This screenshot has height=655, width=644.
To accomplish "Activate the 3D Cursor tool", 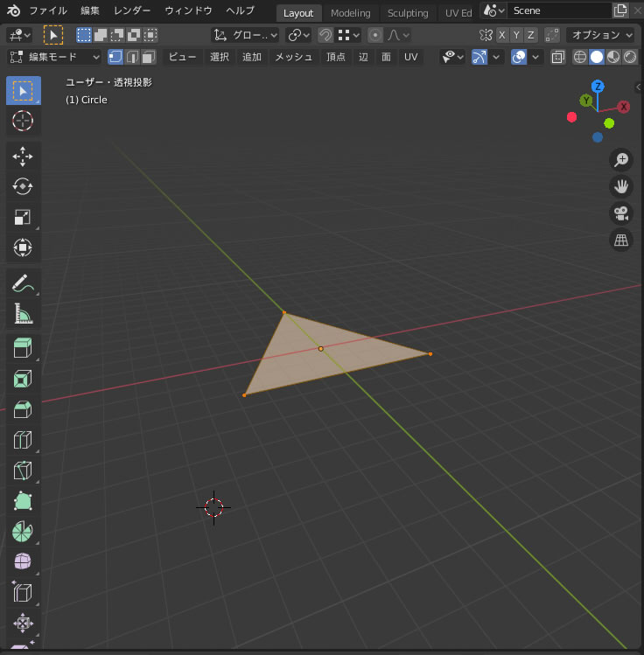I will click(23, 120).
